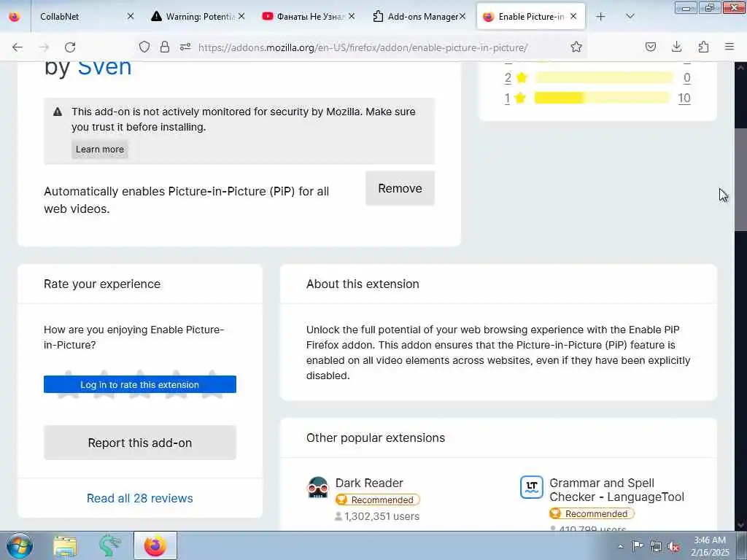Close the Enable Picture-in-Picture tab
747x560 pixels.
click(x=573, y=16)
